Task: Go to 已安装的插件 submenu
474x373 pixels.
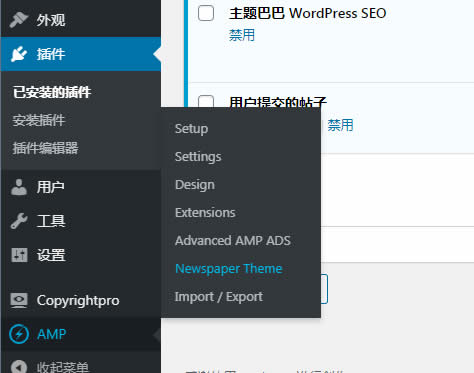Action: (52, 92)
